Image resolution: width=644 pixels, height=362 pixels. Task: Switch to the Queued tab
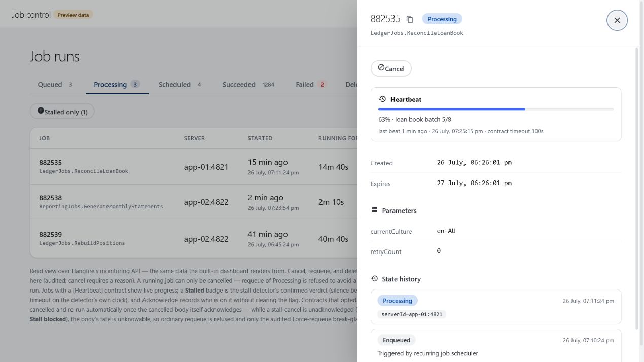(55, 85)
